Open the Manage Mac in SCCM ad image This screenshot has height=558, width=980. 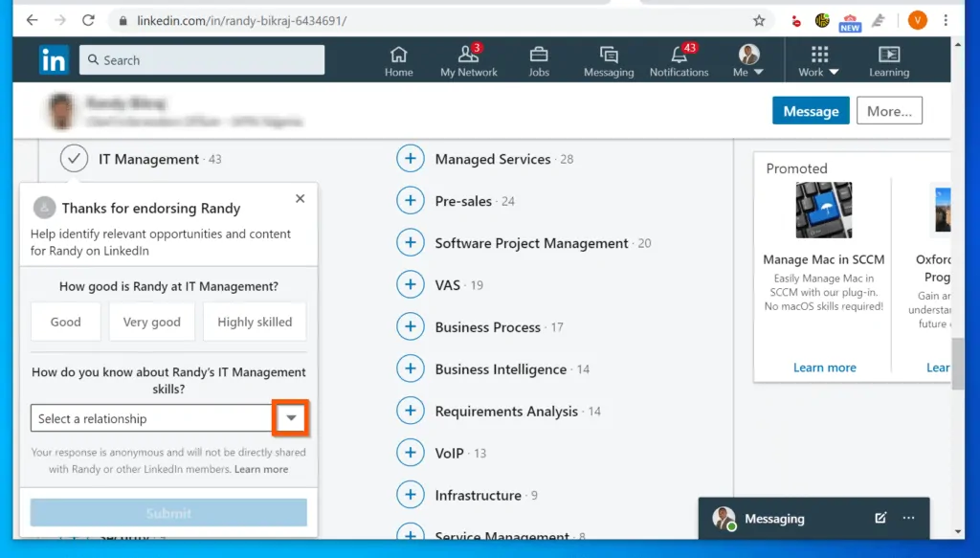click(824, 210)
